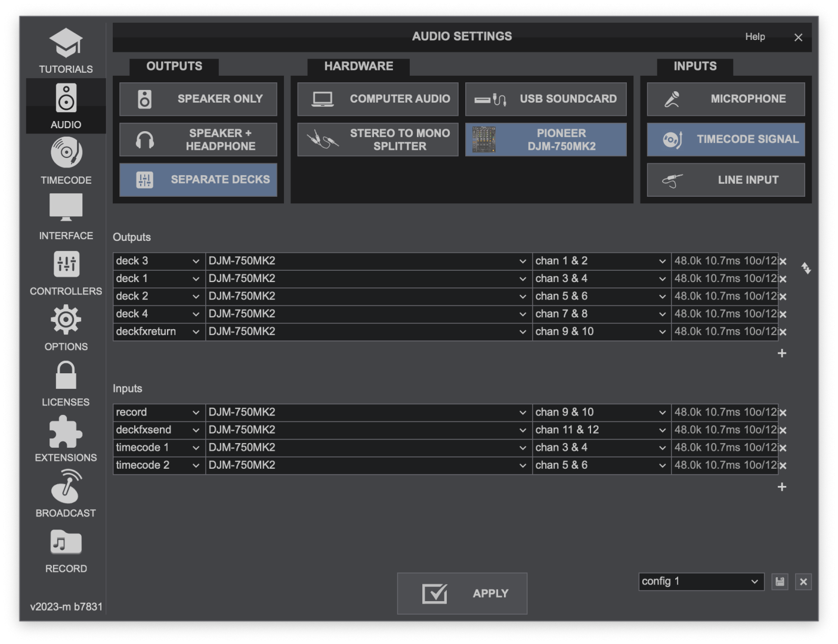Enable Line Input option

(x=726, y=179)
